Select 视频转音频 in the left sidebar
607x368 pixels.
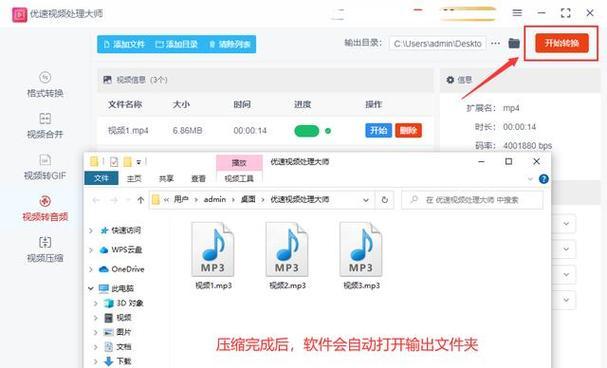pyautogui.click(x=45, y=209)
